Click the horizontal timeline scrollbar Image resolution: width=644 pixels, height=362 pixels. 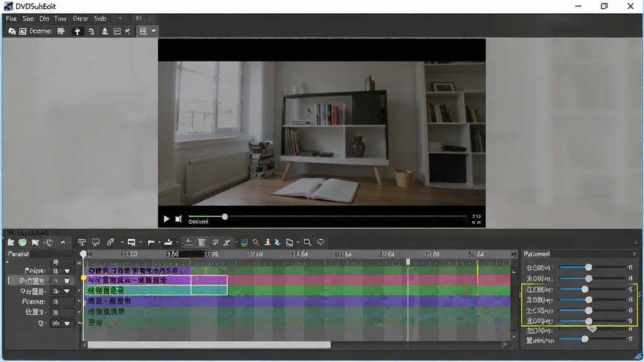point(209,345)
